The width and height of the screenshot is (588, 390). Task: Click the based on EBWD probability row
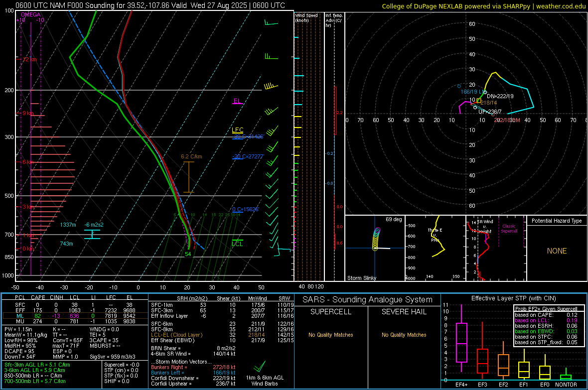point(546,331)
